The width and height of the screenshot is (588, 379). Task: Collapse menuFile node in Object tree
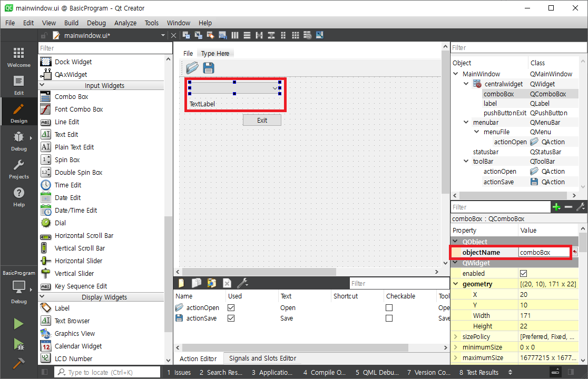tap(477, 132)
